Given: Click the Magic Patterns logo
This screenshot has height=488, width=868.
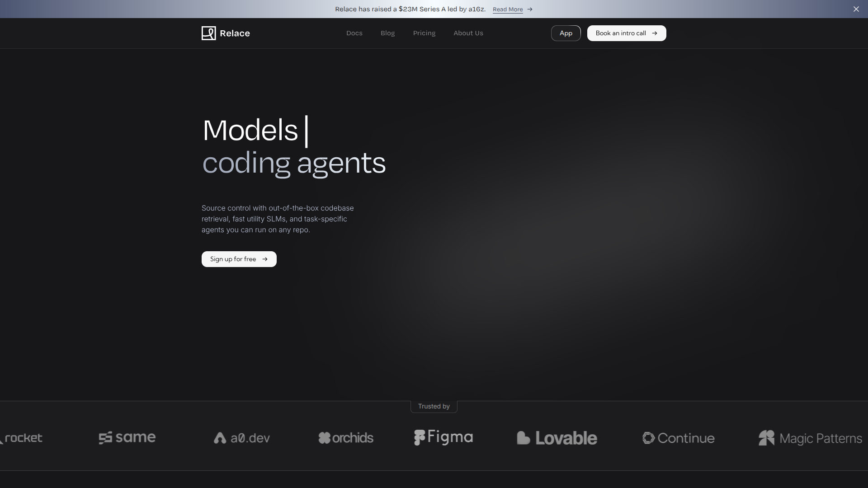Looking at the screenshot, I should (810, 437).
